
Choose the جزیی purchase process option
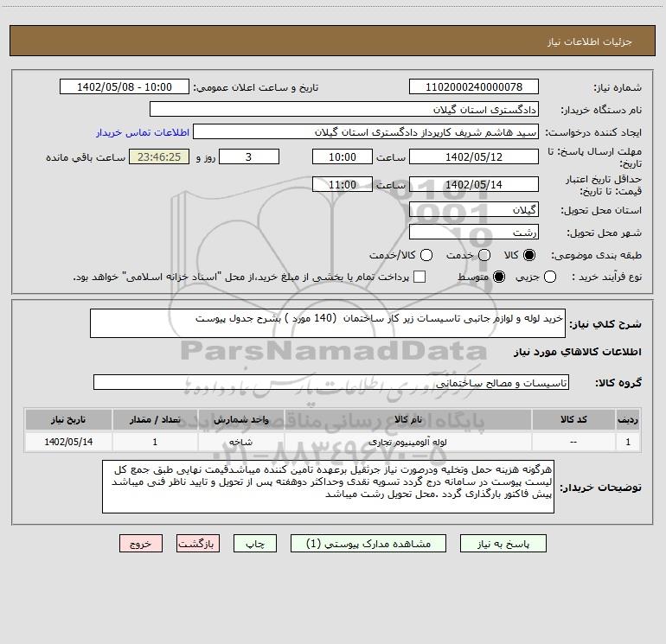pyautogui.click(x=549, y=277)
